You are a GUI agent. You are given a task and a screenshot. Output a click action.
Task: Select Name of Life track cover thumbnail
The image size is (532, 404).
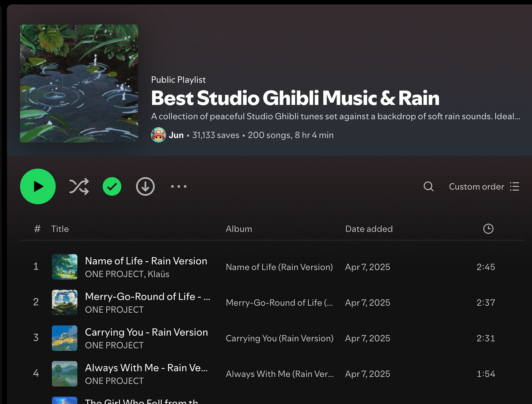[x=65, y=267]
